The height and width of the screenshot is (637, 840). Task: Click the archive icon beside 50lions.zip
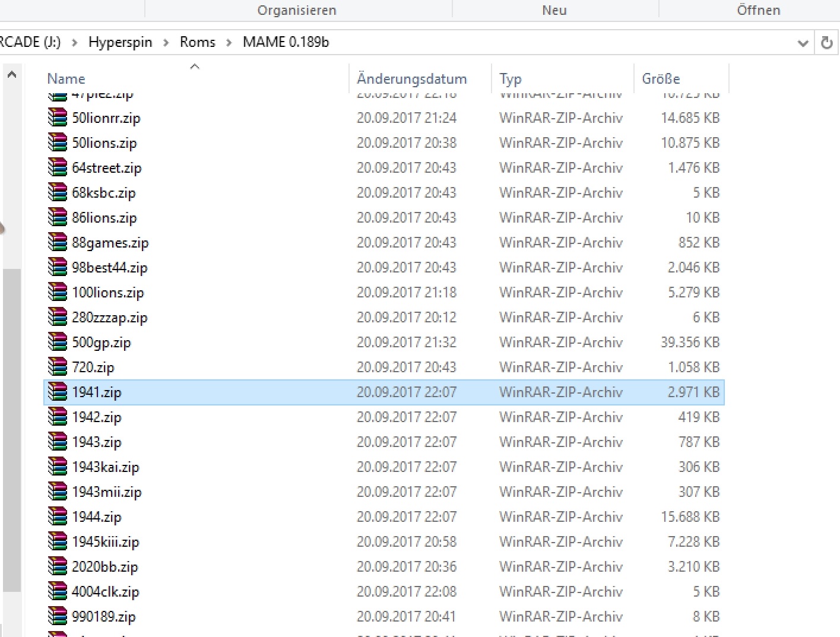58,142
